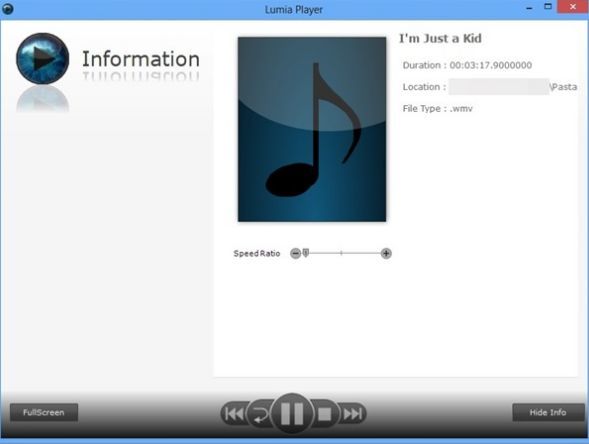This screenshot has height=444, width=589.
Task: Pause playback with the center button
Action: pyautogui.click(x=292, y=414)
